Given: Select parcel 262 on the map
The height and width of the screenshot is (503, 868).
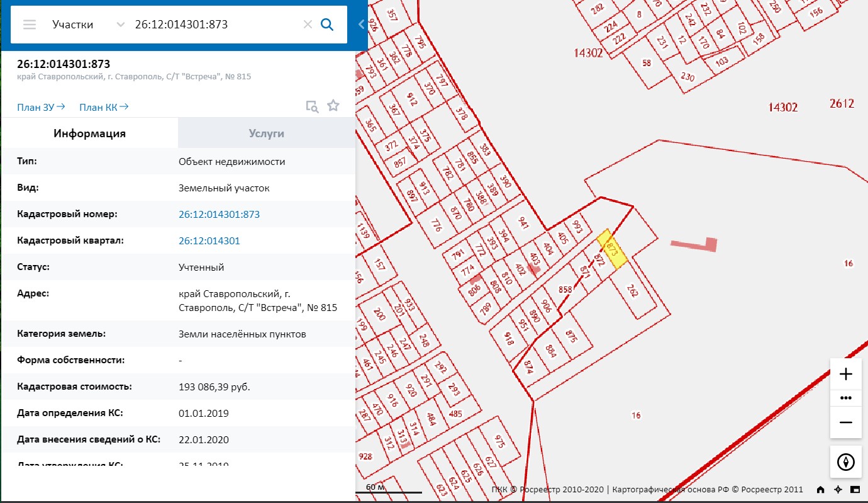Looking at the screenshot, I should [633, 291].
